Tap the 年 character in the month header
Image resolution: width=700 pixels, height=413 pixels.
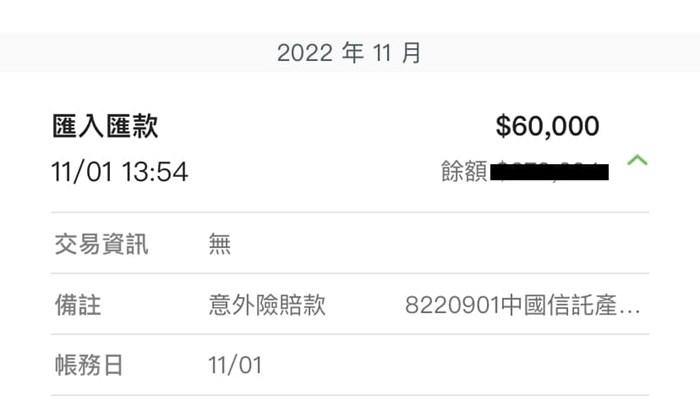point(352,53)
